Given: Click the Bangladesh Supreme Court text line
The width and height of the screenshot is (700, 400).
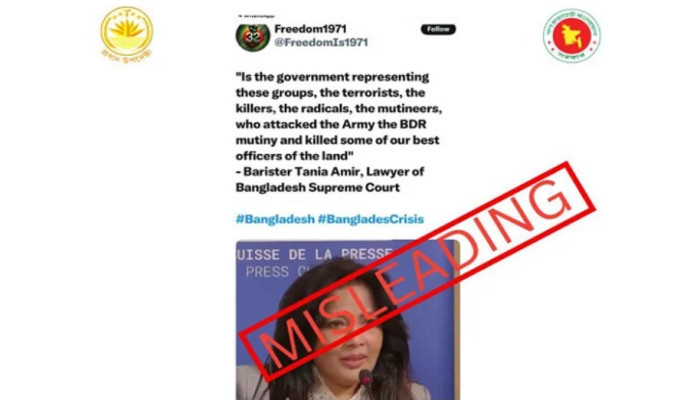Looking at the screenshot, I should [x=317, y=188].
